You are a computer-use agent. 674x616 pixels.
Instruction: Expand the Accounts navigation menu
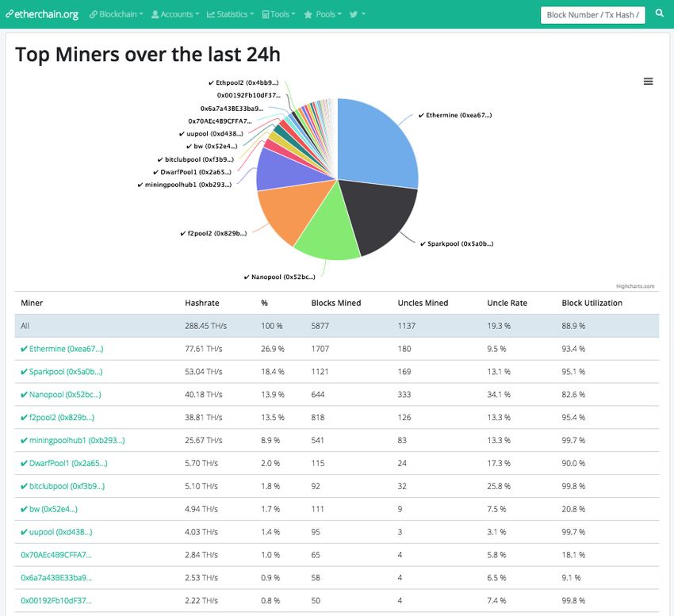click(x=175, y=14)
